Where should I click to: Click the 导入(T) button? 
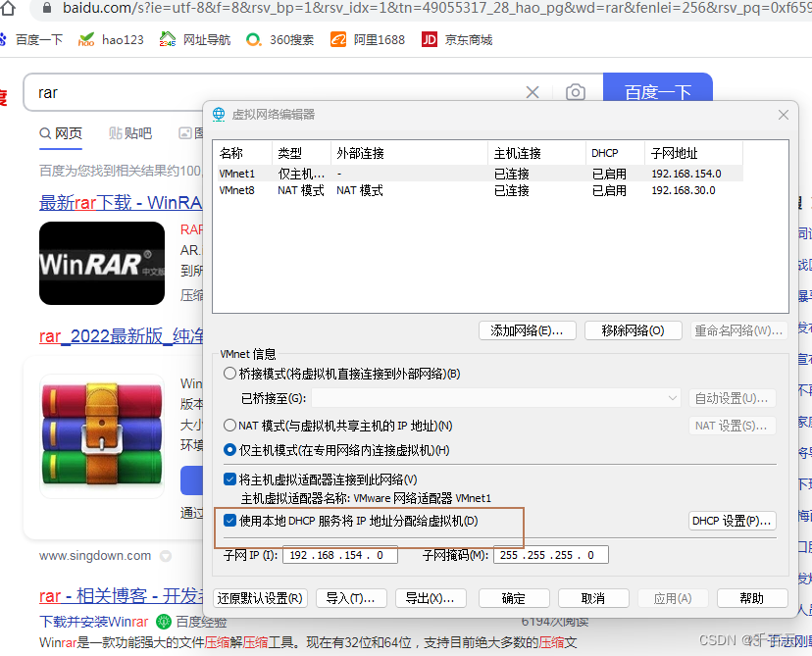350,598
